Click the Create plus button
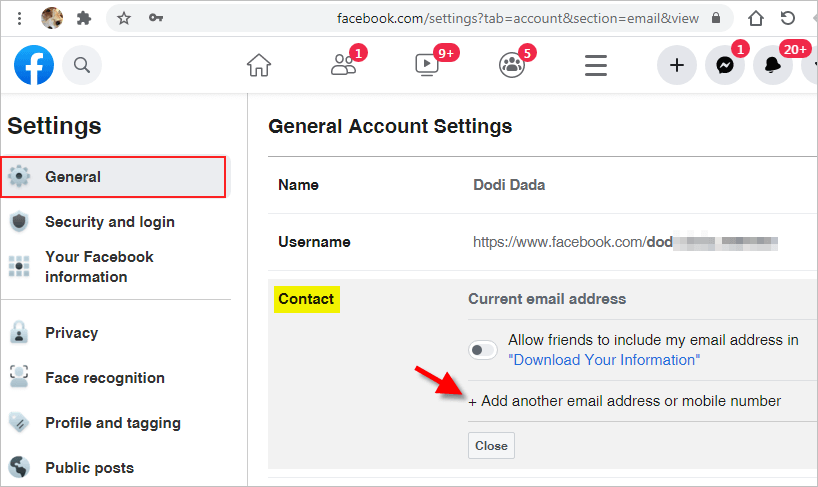This screenshot has height=487, width=818. [677, 65]
